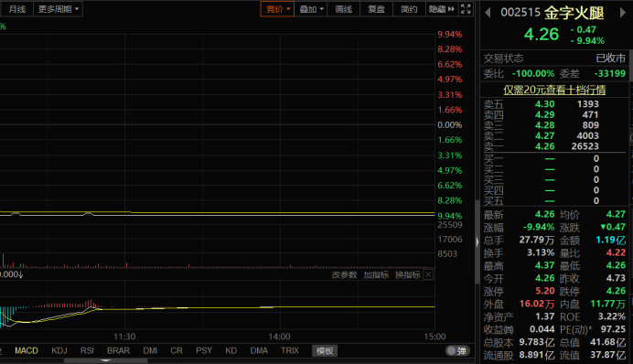
Task: Click the fullscreen expand icon
Action: coord(466,9)
